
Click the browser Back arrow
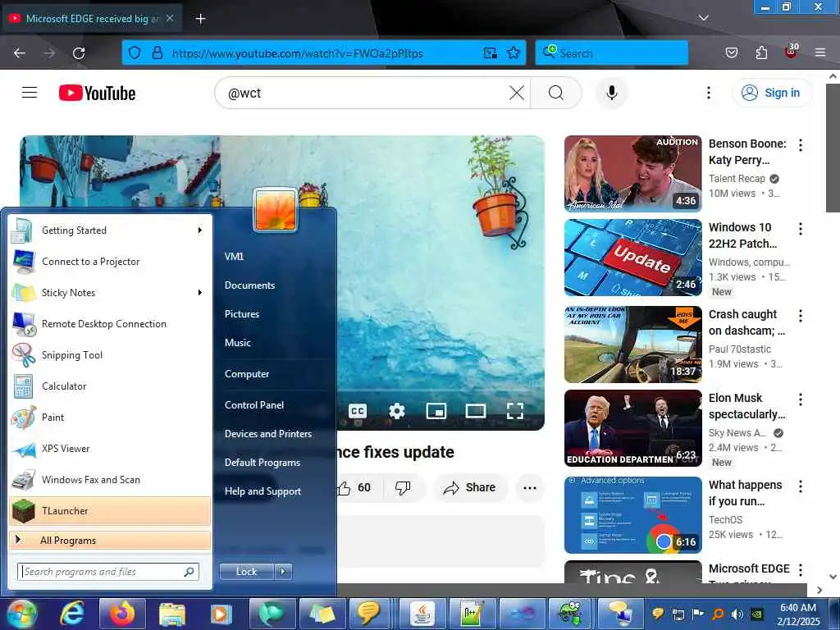pyautogui.click(x=20, y=53)
